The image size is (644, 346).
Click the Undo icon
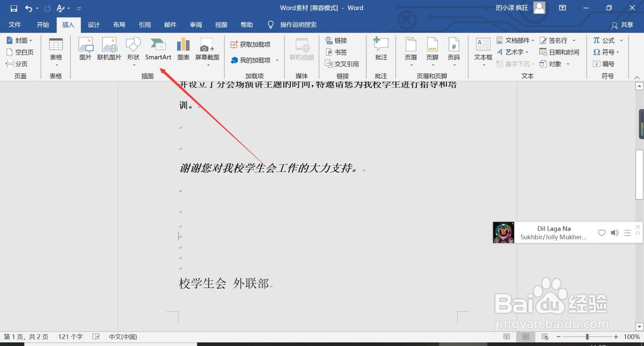coord(28,8)
